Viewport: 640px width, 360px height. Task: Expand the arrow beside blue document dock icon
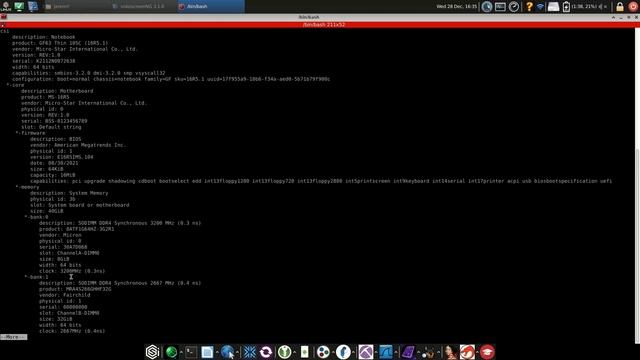coord(217,352)
